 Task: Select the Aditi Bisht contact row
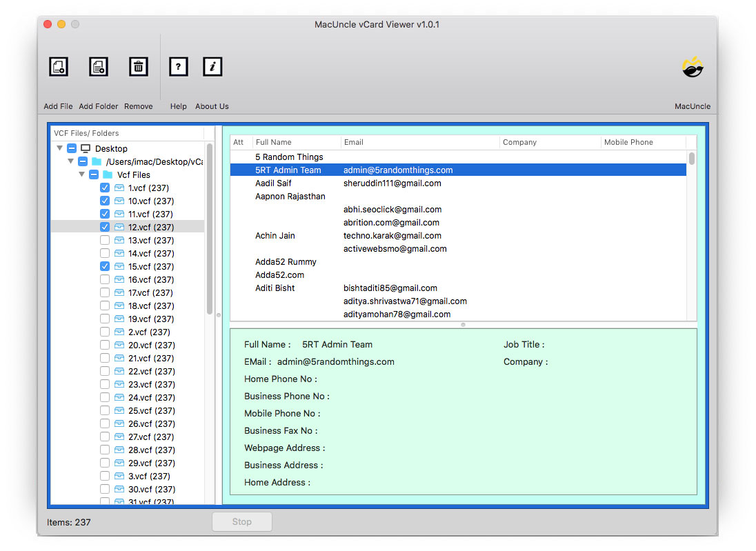click(458, 288)
